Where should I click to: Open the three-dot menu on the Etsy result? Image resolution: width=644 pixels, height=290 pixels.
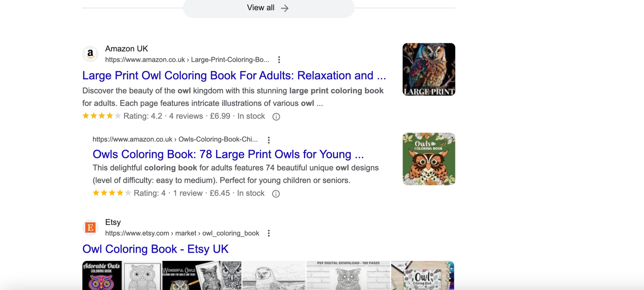pos(269,233)
